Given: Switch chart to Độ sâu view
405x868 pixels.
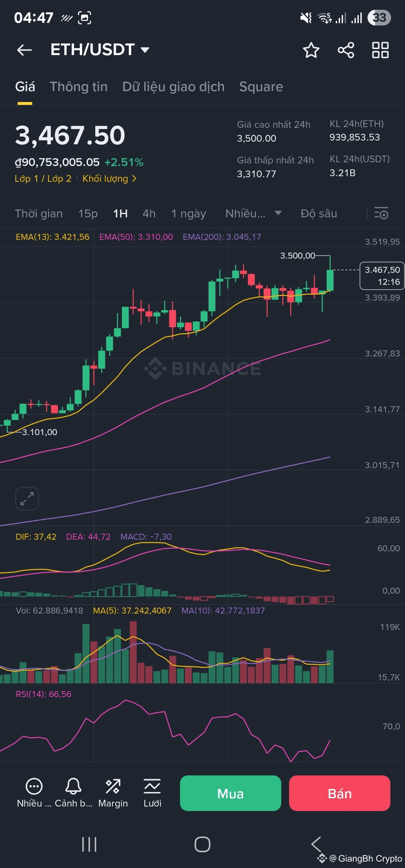Looking at the screenshot, I should [319, 214].
